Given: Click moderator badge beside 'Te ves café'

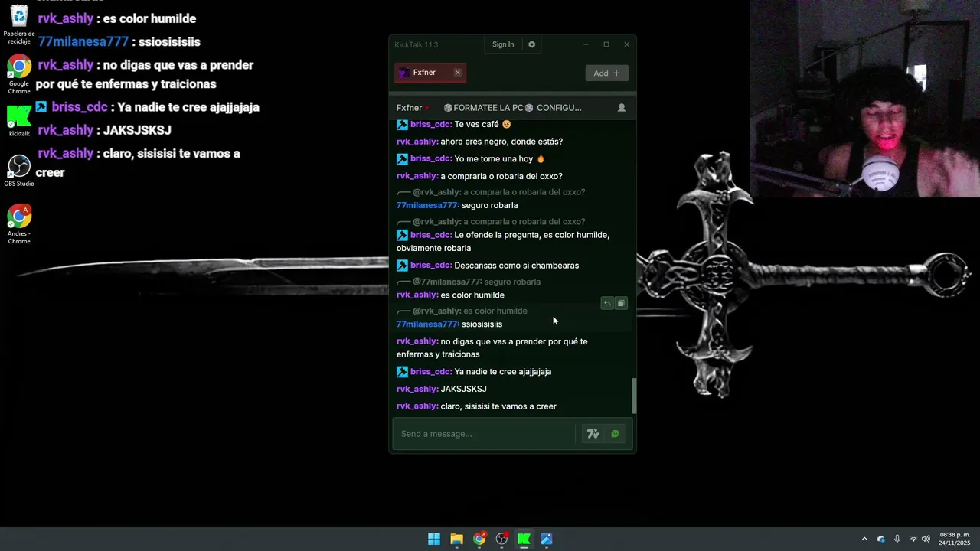Looking at the screenshot, I should tap(402, 125).
